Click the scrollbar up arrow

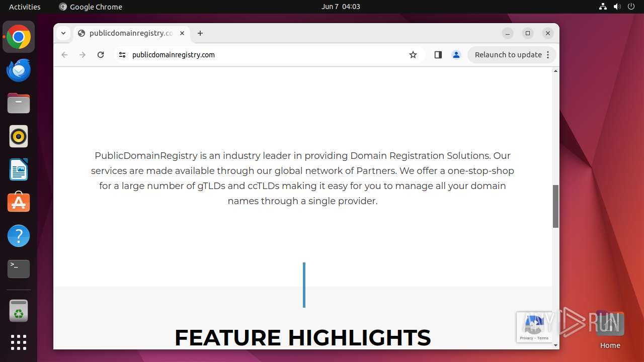tap(555, 71)
